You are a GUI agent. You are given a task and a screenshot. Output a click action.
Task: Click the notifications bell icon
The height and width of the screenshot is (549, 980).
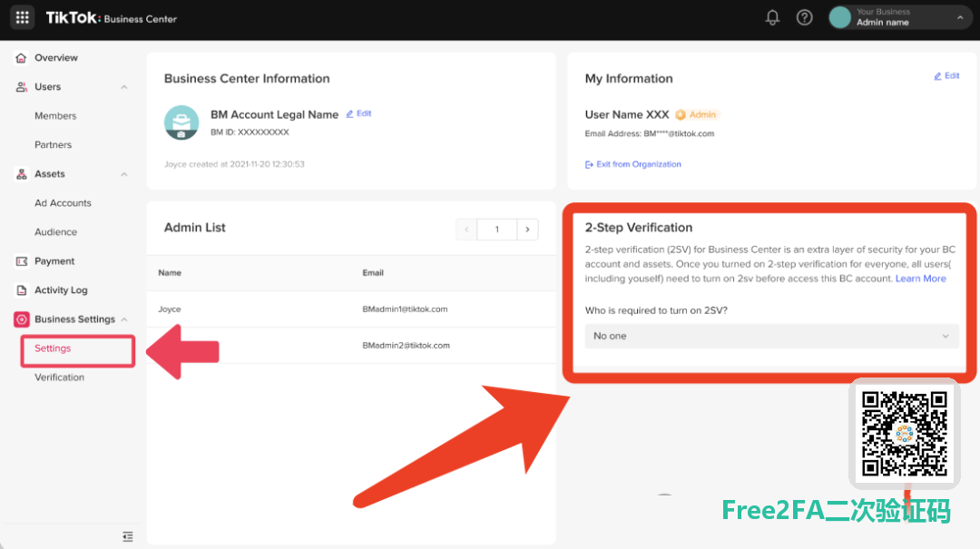click(x=772, y=17)
